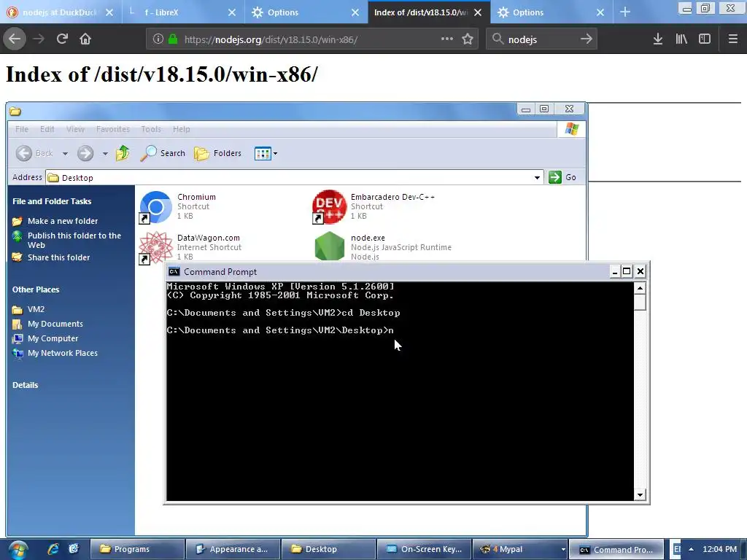The height and width of the screenshot is (560, 747).
Task: Open the File menu in Explorer
Action: coord(22,129)
